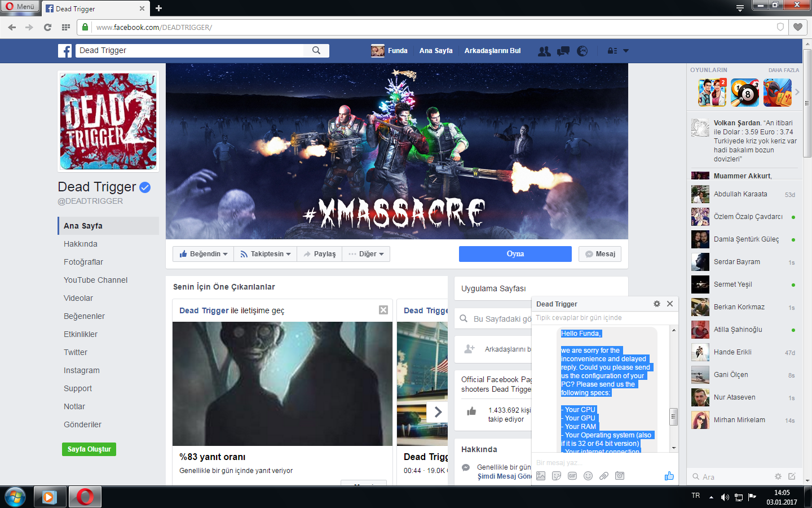Open YouTube Channel in the sidebar
This screenshot has width=812, height=508.
96,280
